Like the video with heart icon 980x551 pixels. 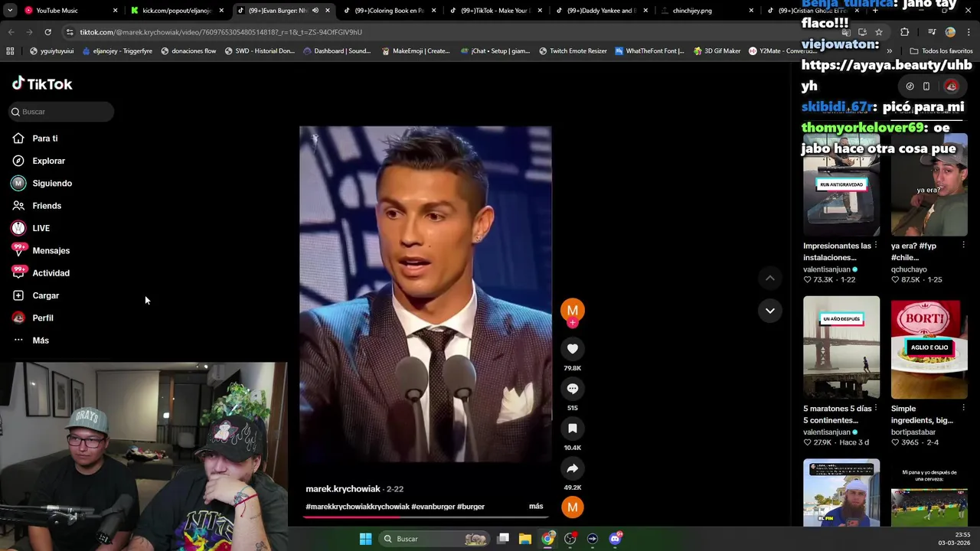(573, 349)
